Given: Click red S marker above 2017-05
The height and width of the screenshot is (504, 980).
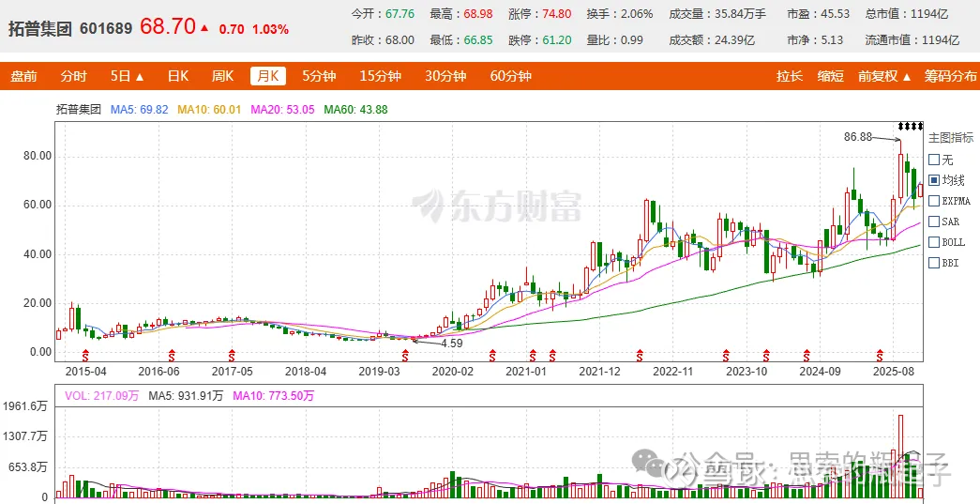Looking at the screenshot, I should click(232, 356).
